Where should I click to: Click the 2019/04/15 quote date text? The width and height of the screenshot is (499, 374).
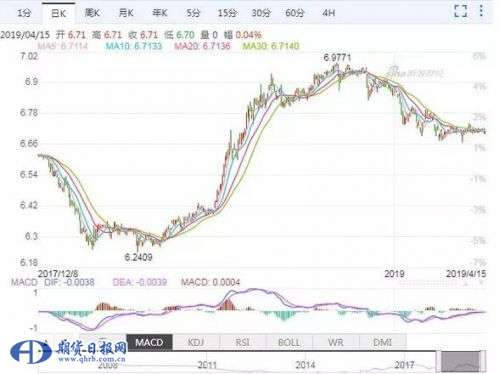25,35
